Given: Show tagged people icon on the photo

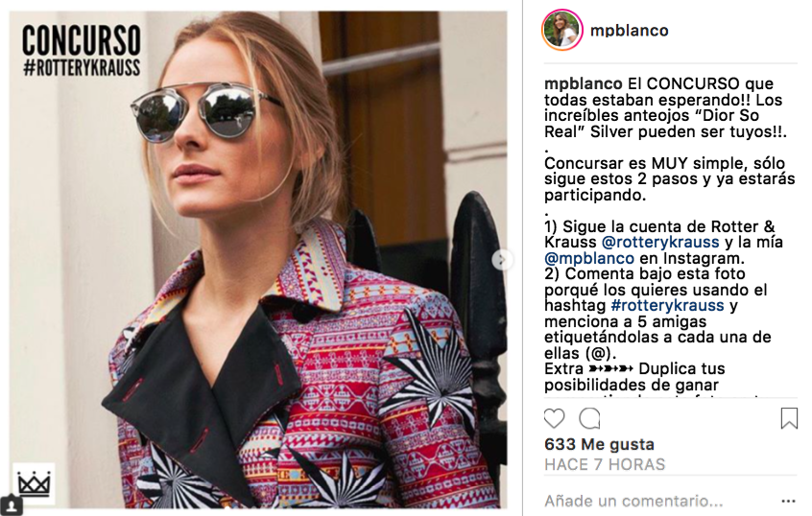Looking at the screenshot, I should coord(12,504).
